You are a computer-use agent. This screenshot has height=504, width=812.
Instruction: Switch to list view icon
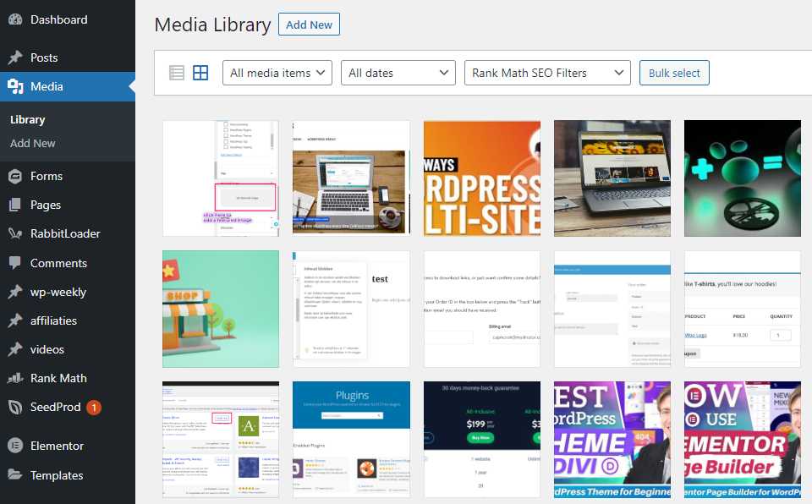point(177,73)
